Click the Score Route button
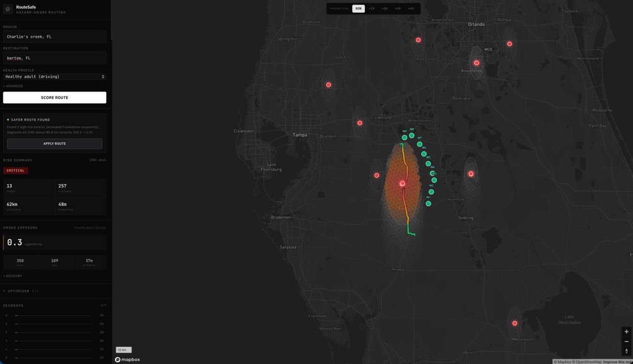The image size is (633, 364). [x=54, y=97]
